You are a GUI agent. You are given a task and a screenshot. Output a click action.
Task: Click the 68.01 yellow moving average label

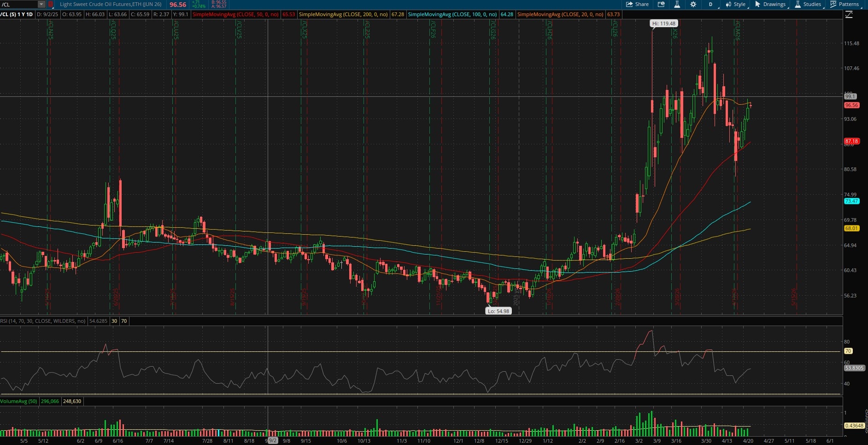click(851, 228)
